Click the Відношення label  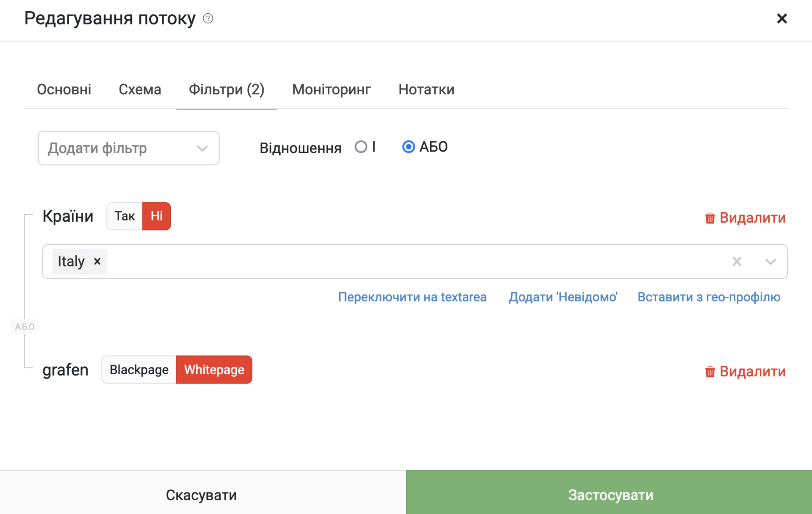point(301,148)
